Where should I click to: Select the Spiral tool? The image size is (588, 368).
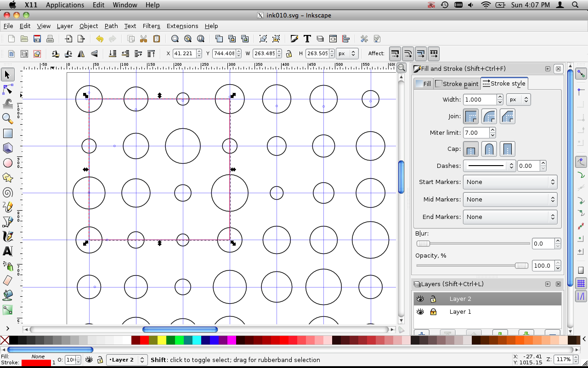click(x=8, y=192)
